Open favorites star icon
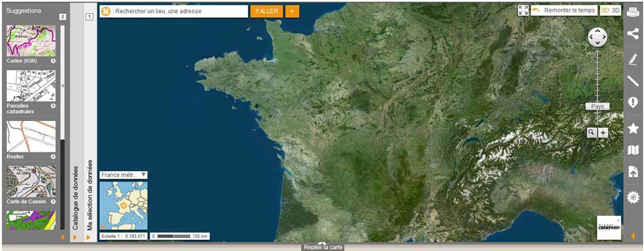The width and height of the screenshot is (644, 251). [x=633, y=129]
